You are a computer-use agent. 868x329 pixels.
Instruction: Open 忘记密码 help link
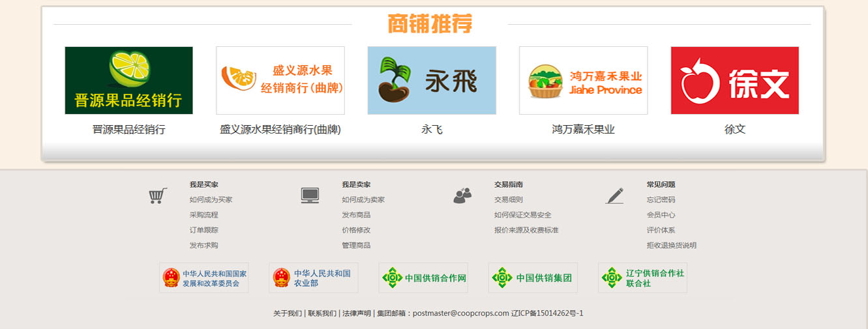[x=661, y=200]
